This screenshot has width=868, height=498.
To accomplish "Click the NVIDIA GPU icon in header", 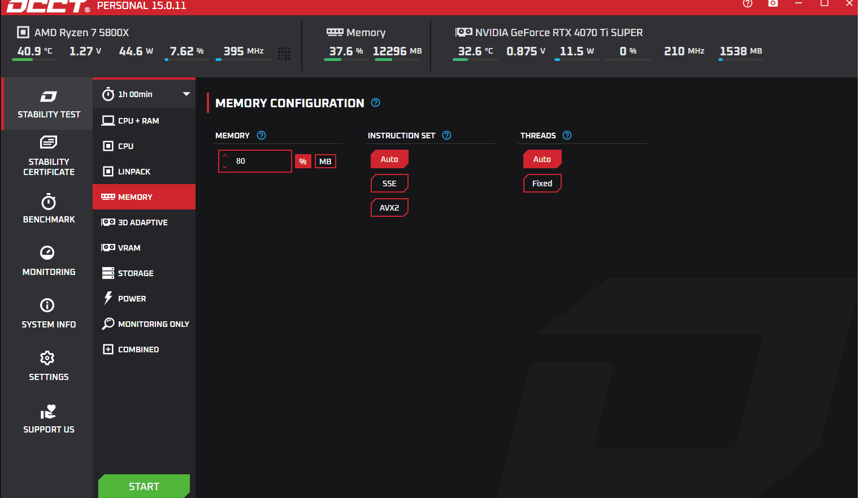I will 464,32.
